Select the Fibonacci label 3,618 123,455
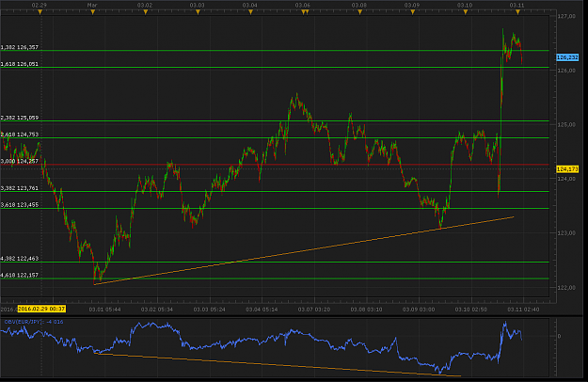 [x=20, y=205]
